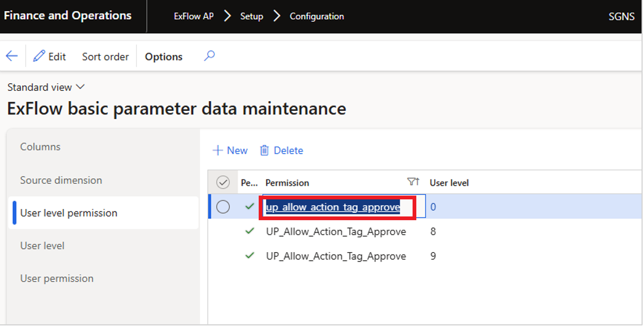This screenshot has height=328, width=644.
Task: Click Delete to remove the row
Action: (x=281, y=150)
